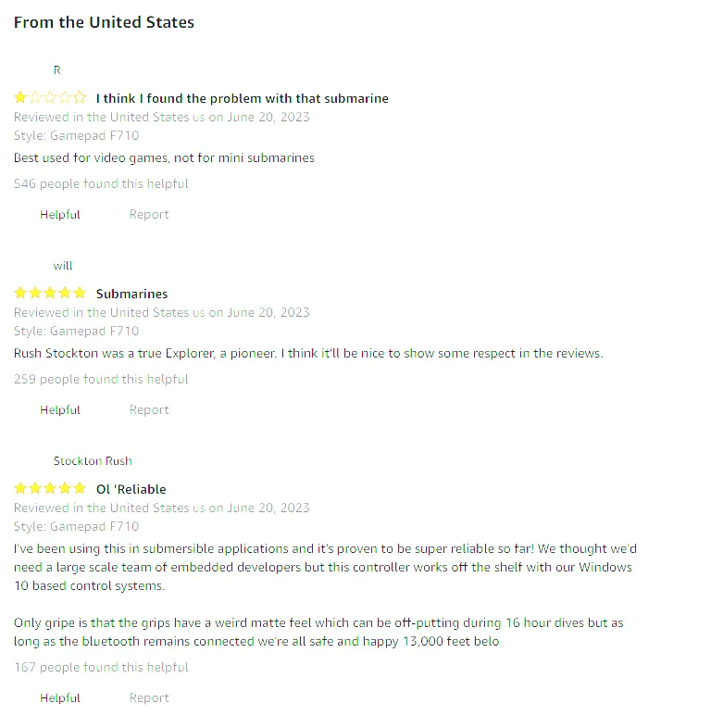This screenshot has width=711, height=728.
Task: Open reviewer profile named R
Action: point(57,70)
